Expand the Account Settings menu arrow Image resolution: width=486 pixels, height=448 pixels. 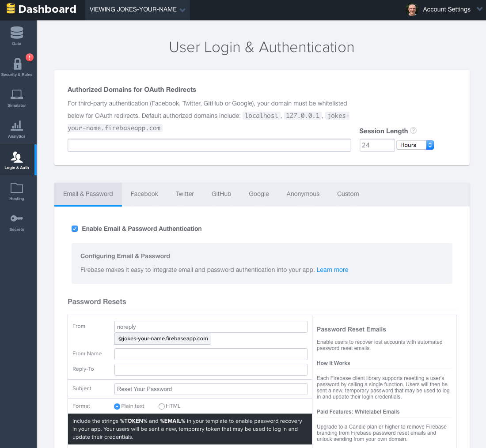click(x=479, y=9)
